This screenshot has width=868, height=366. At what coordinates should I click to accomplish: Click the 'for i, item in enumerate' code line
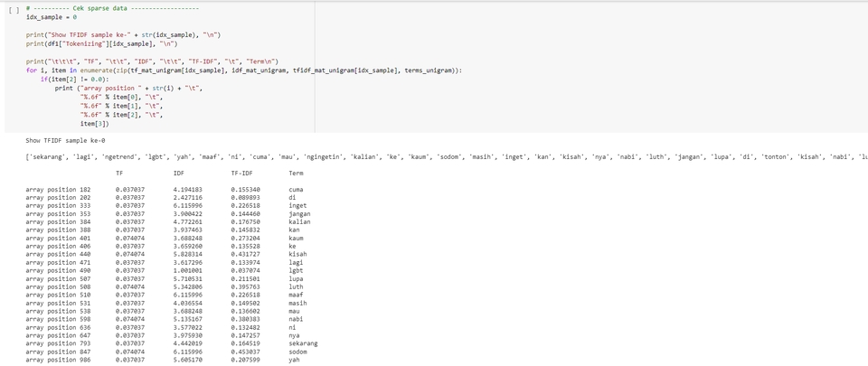[243, 70]
